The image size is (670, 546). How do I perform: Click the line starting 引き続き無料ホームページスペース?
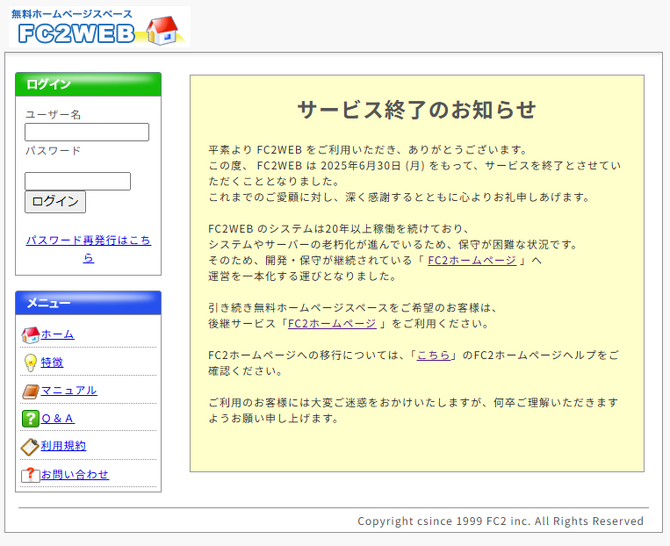coord(353,308)
